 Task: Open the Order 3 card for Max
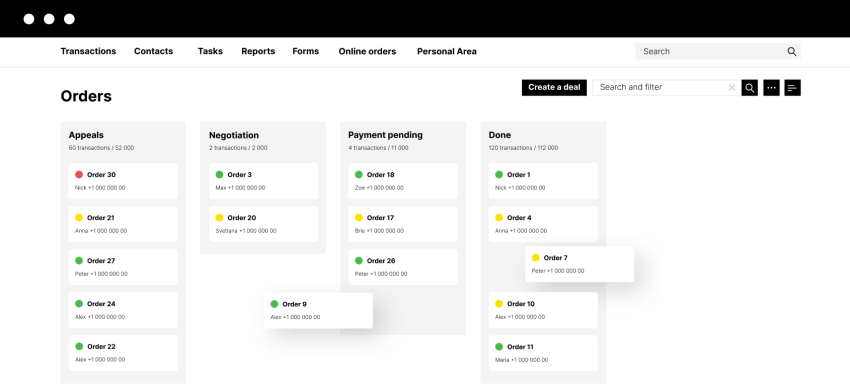[x=263, y=181]
